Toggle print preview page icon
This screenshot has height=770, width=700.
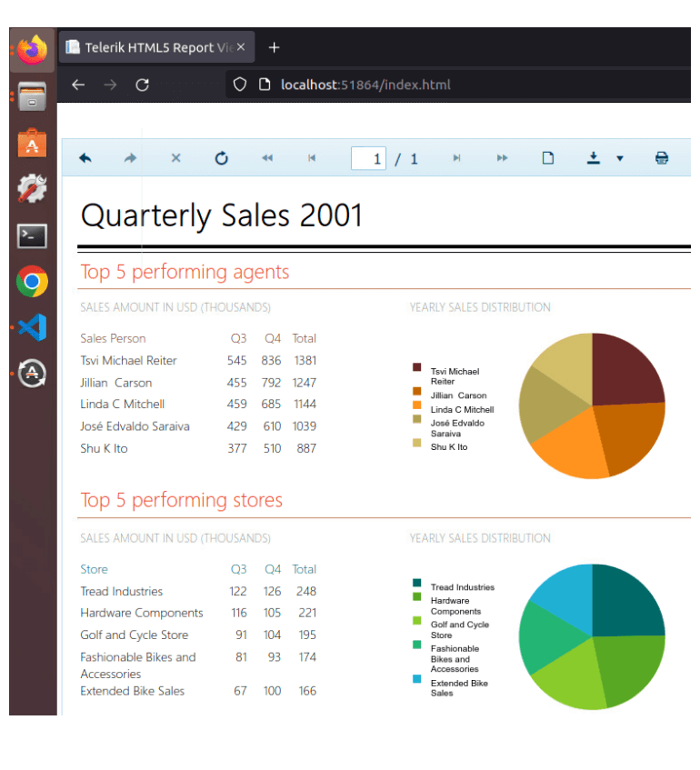[x=547, y=158]
